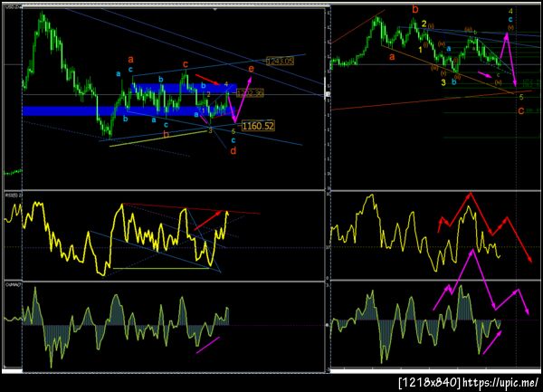The image size is (543, 392).
Task: Click the USD symbol label atop left chart
Action: tap(14, 6)
